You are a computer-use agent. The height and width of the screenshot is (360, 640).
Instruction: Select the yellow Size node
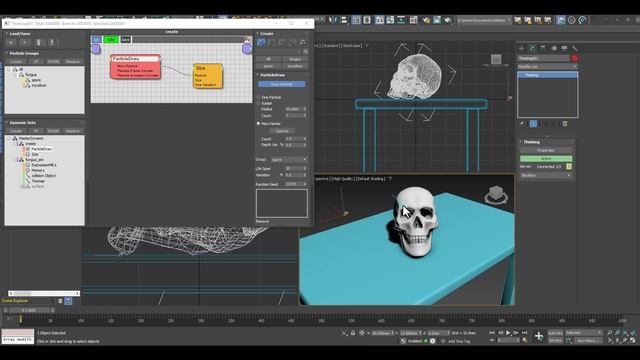point(208,76)
